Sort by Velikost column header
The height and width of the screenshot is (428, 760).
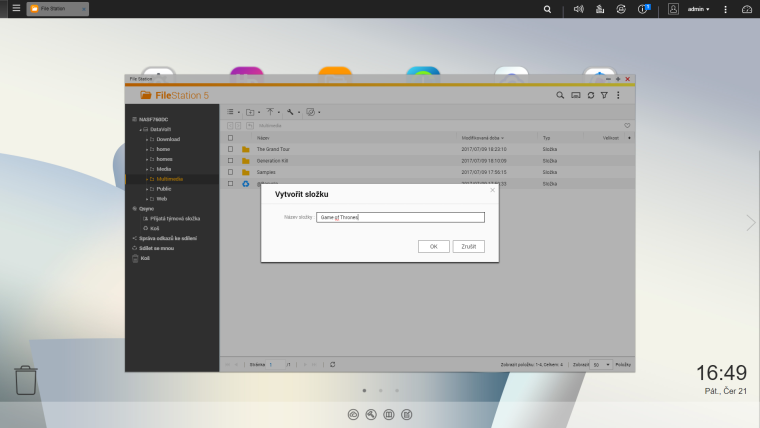pos(611,138)
